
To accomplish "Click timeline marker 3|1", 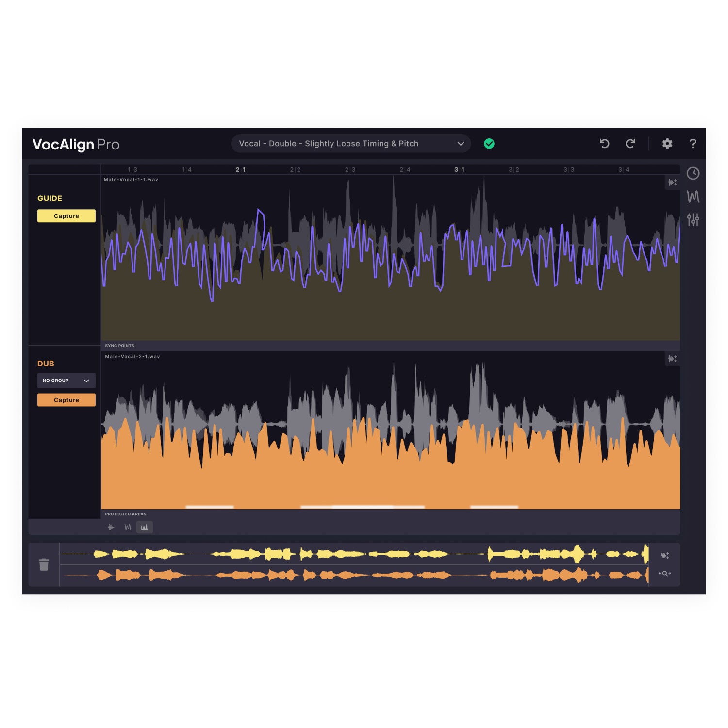I will (460, 170).
